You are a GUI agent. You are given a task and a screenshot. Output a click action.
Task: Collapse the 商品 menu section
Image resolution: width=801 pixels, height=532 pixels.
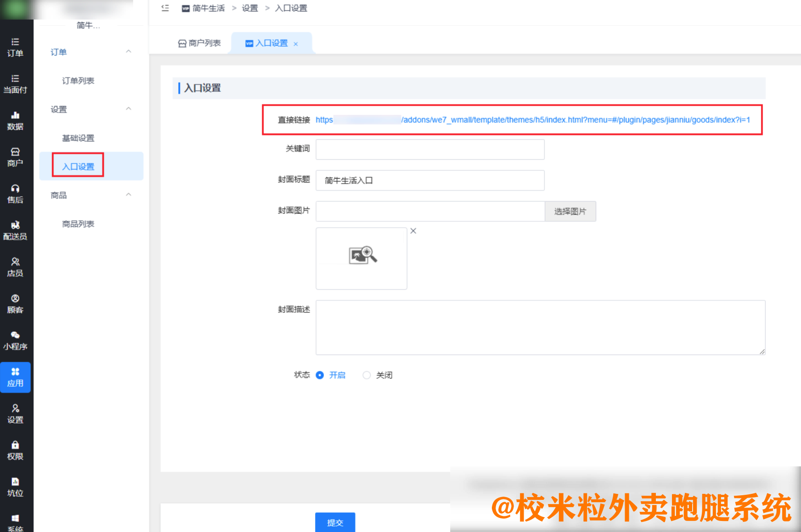click(x=129, y=194)
